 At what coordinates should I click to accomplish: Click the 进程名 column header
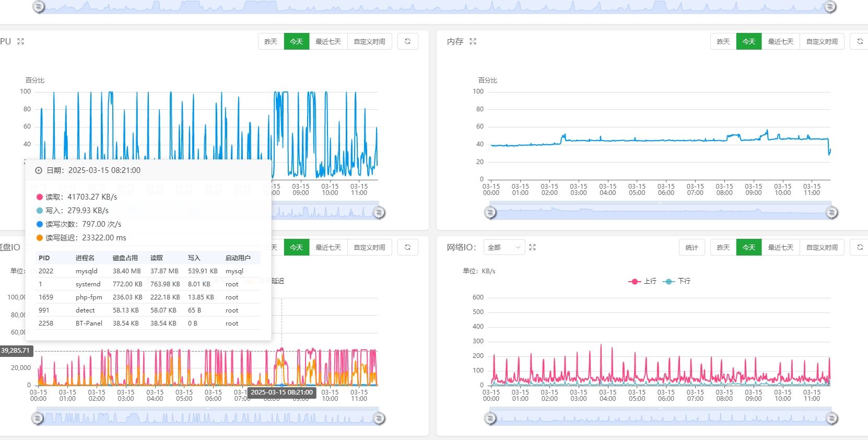[x=85, y=258]
